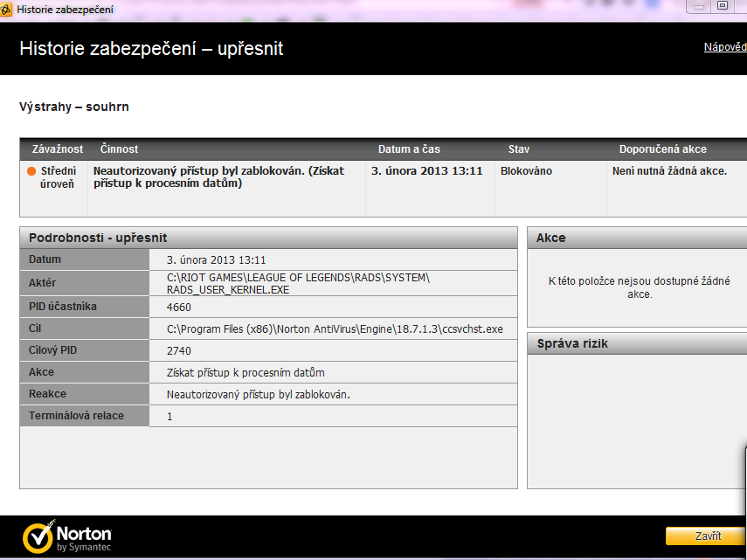Screen dimensions: 747x560
Task: Click 'K této položce nejsou dostupné žádné akce' text
Action: 640,287
